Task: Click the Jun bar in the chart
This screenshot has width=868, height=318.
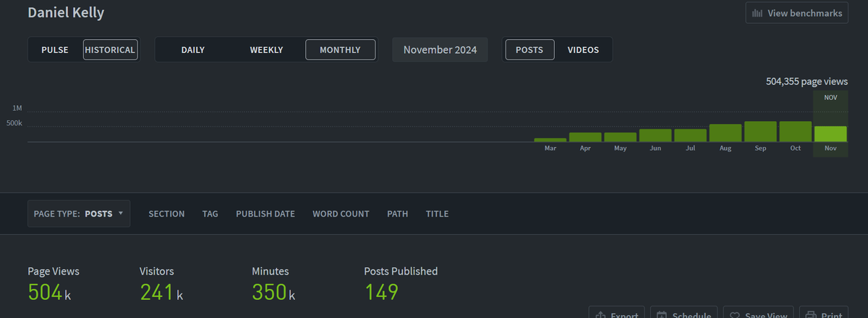Action: (x=655, y=135)
